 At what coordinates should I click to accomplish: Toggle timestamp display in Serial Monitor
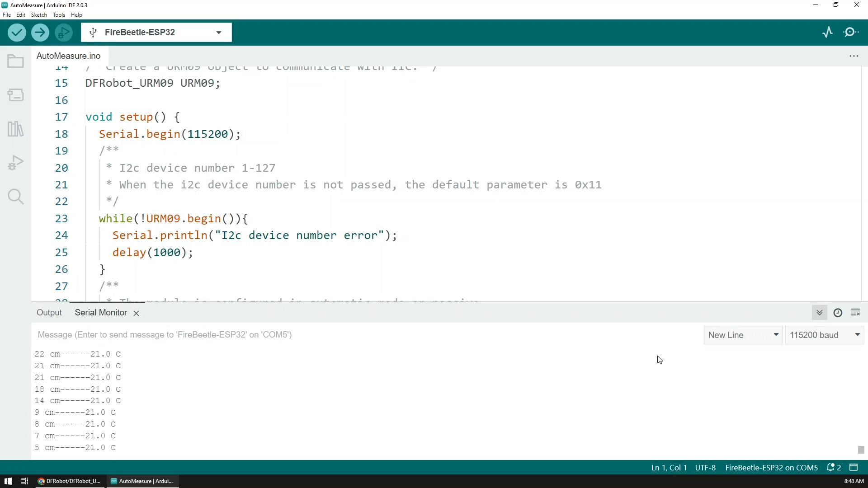(x=838, y=313)
